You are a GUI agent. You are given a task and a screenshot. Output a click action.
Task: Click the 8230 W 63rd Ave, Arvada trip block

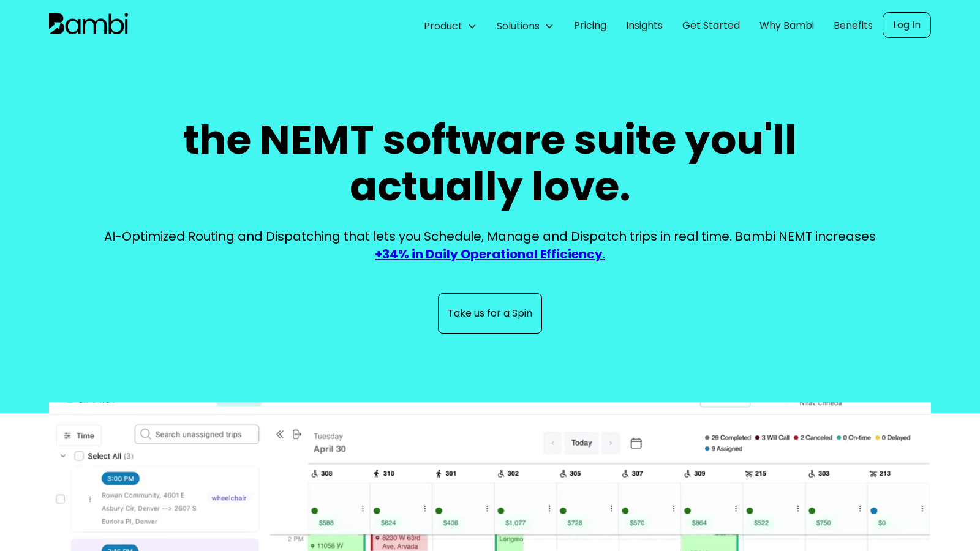(x=401, y=542)
